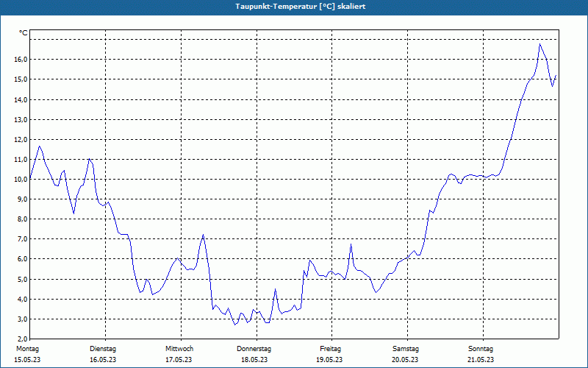588x368 pixels.
Task: Click the date 19.05.23
Action: [329, 360]
